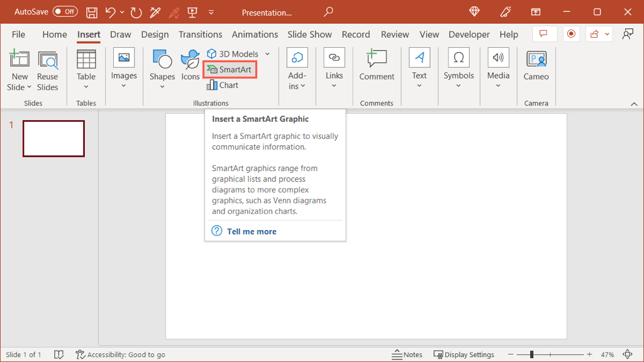Click the pen icon in title bar
Image resolution: width=644 pixels, height=362 pixels.
tap(505, 13)
